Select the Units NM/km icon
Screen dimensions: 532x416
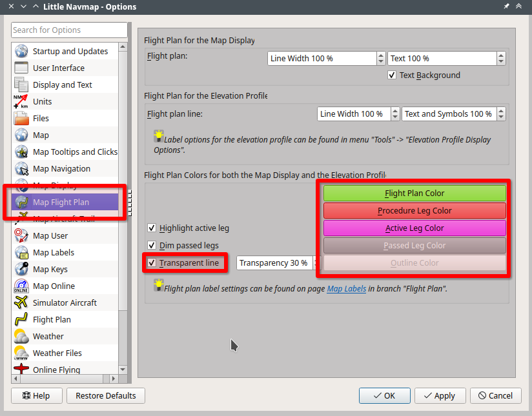click(x=21, y=101)
